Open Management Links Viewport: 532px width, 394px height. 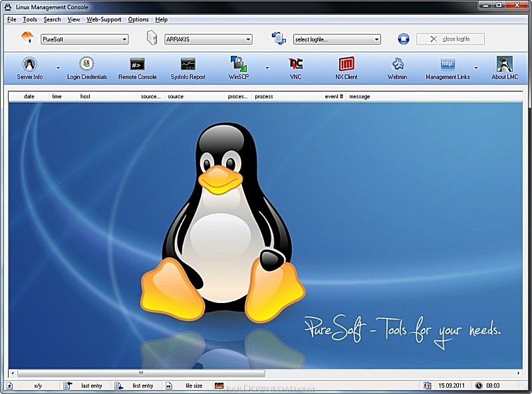click(448, 68)
